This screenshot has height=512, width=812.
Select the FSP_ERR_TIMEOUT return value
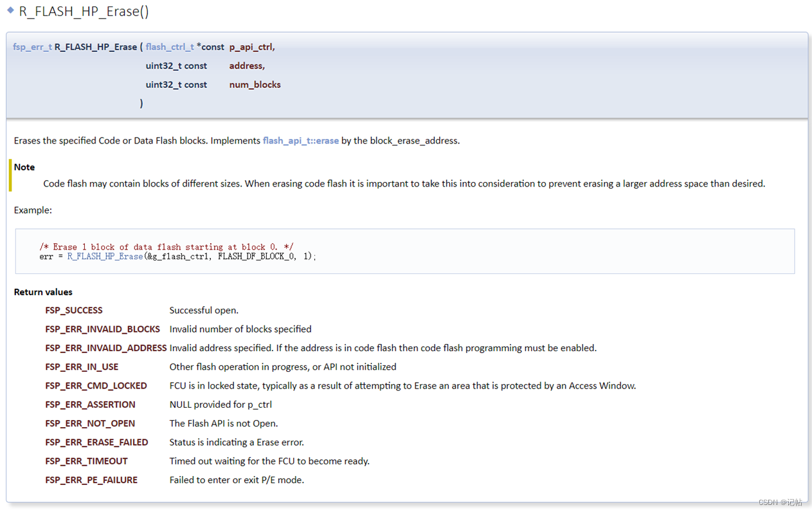click(86, 461)
